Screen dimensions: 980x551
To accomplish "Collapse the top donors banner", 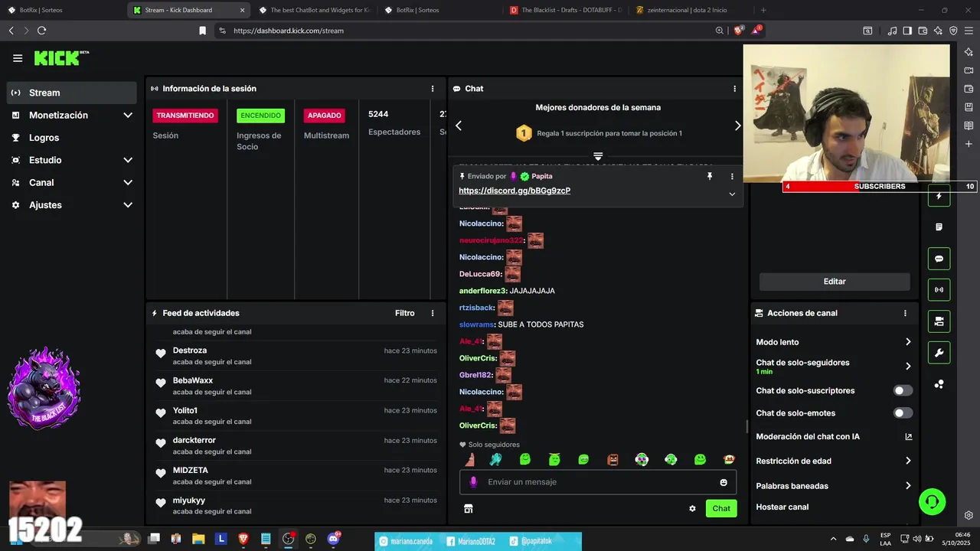I will point(598,156).
